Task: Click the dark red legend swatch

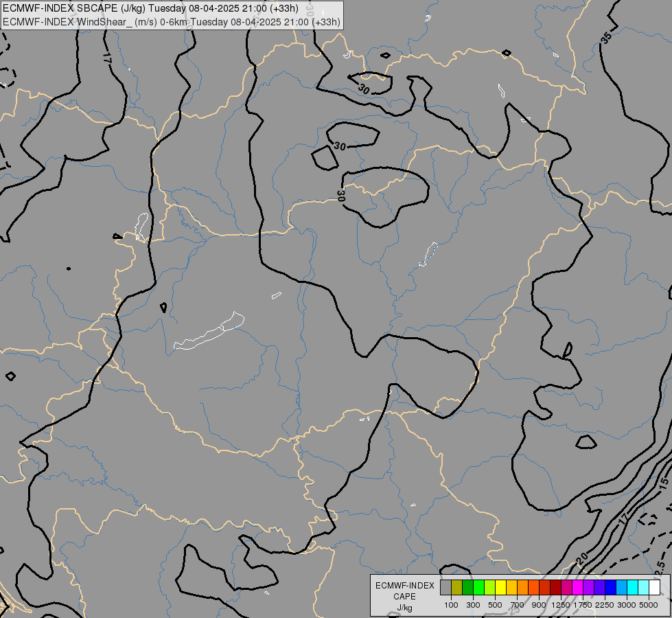Action: click(x=555, y=587)
